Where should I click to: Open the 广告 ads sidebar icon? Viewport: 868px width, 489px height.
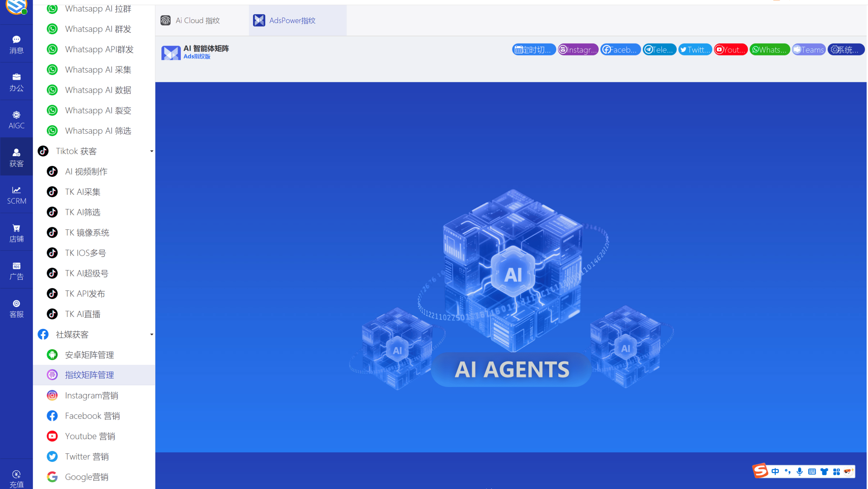click(16, 271)
